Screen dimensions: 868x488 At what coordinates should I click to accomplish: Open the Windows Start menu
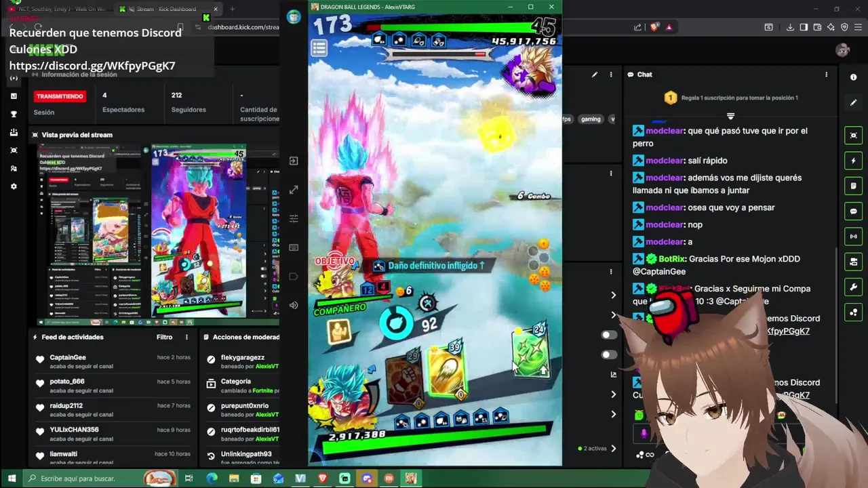(12, 479)
